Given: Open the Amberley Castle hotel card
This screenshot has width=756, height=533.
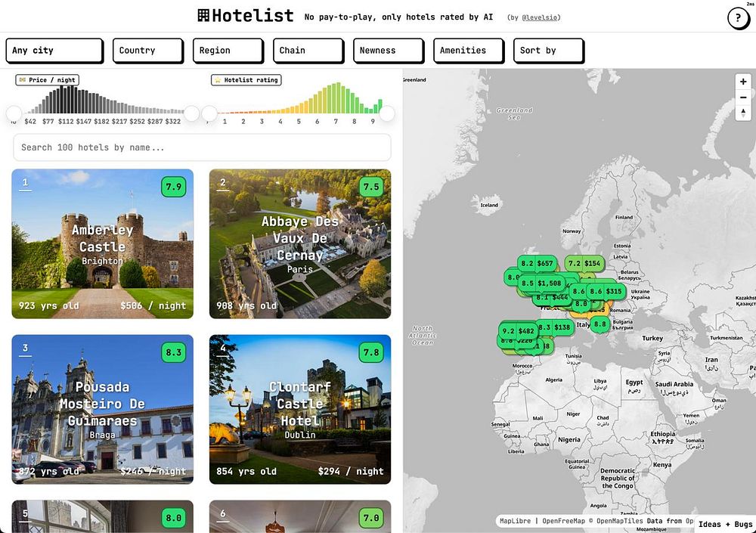Looking at the screenshot, I should point(103,243).
